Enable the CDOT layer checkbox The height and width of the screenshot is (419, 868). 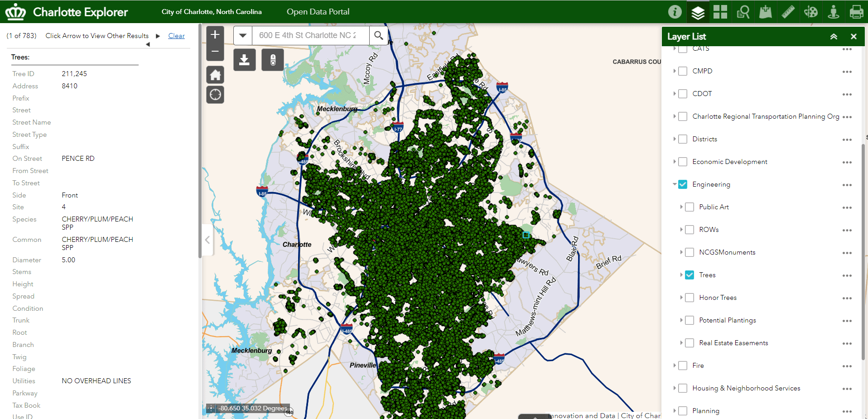683,94
